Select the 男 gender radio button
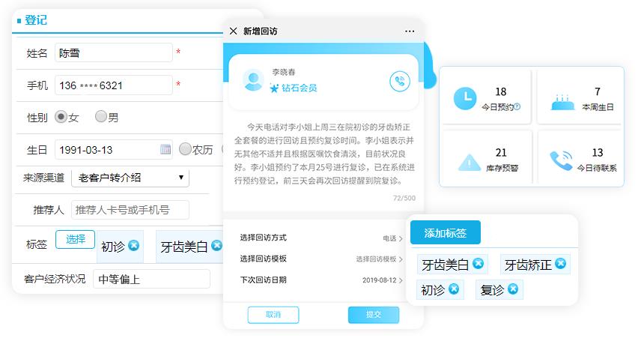The height and width of the screenshot is (341, 644). click(100, 117)
